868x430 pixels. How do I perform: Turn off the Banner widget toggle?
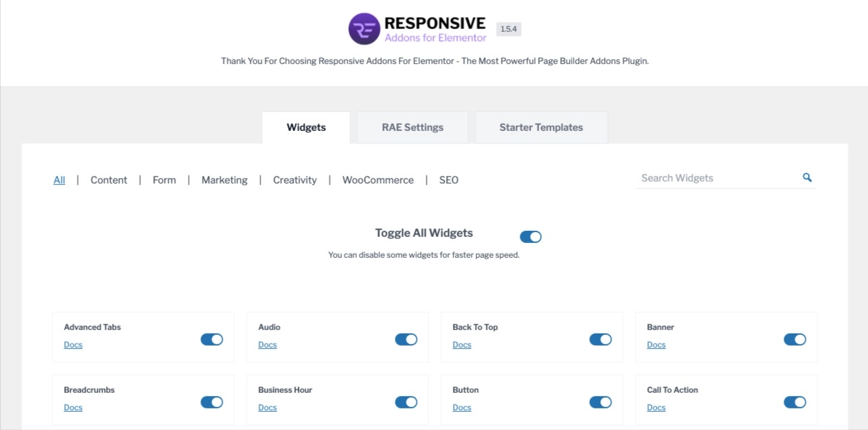click(795, 340)
